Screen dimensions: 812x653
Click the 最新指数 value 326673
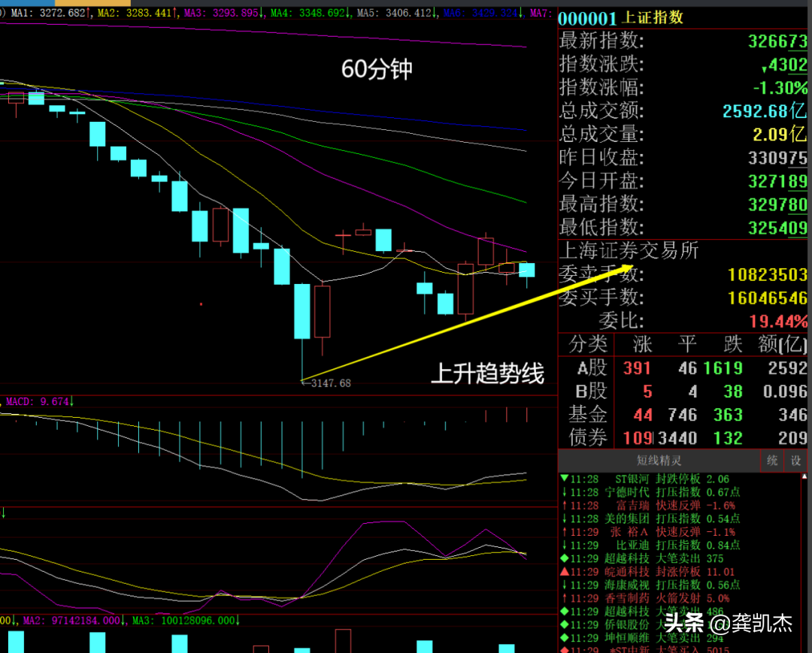click(x=777, y=41)
